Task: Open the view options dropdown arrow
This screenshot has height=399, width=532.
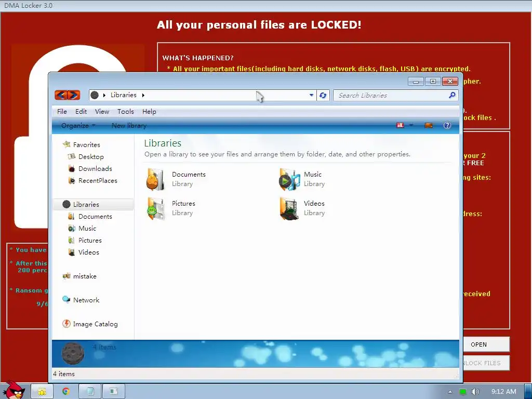Action: [411, 125]
